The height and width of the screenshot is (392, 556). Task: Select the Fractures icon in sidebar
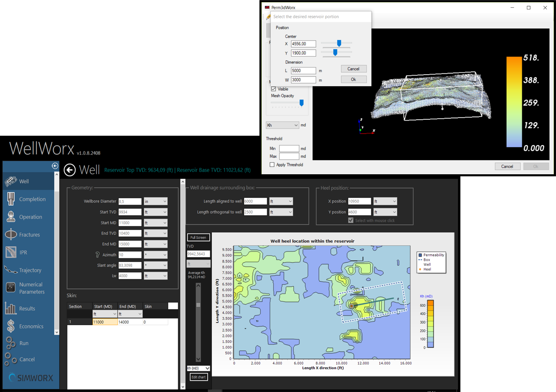coord(11,235)
